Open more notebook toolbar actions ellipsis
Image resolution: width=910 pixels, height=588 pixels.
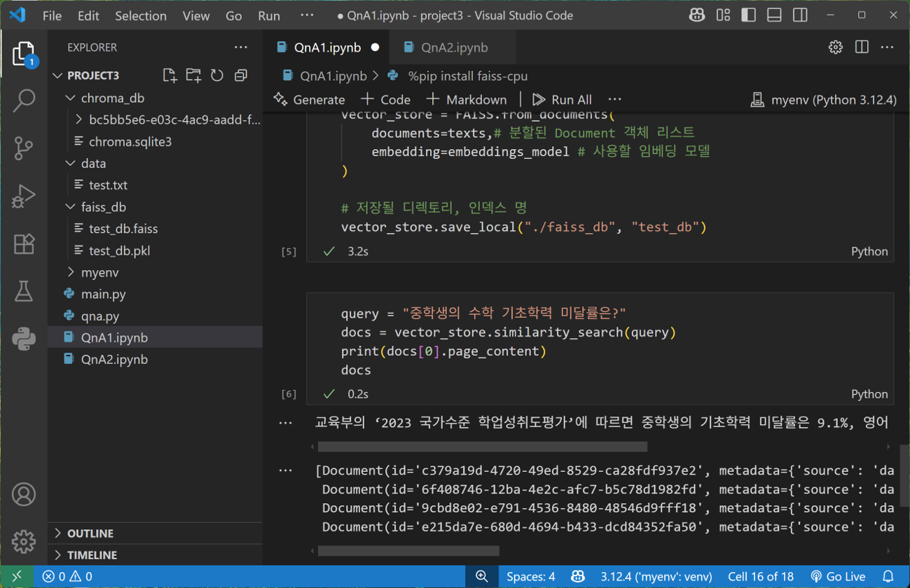coord(614,99)
